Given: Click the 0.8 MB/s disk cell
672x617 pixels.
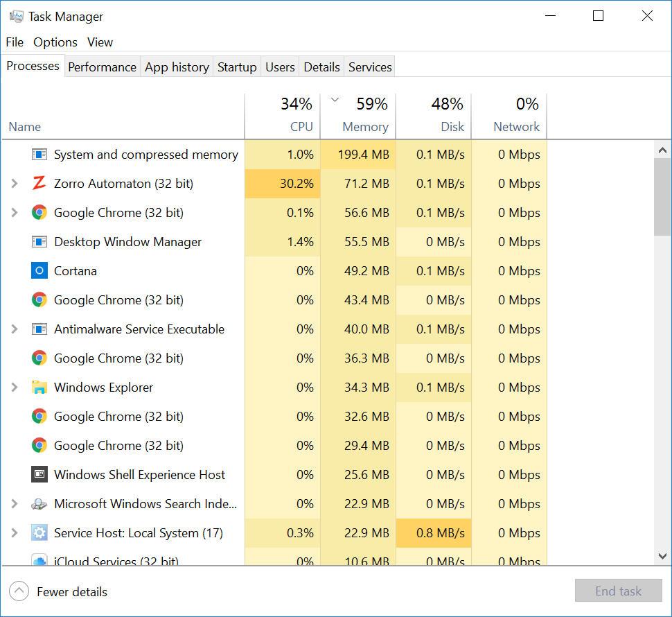Looking at the screenshot, I should coord(433,533).
